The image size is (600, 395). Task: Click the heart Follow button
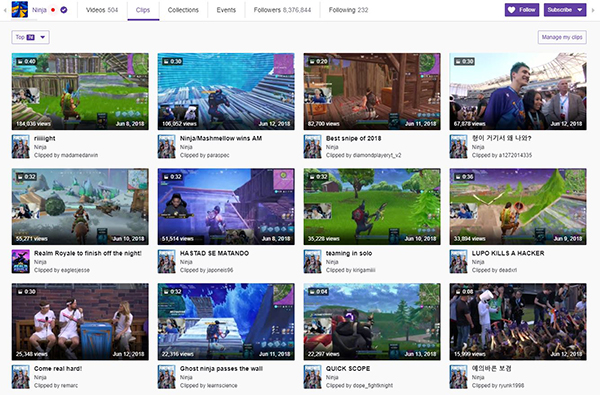click(x=522, y=10)
